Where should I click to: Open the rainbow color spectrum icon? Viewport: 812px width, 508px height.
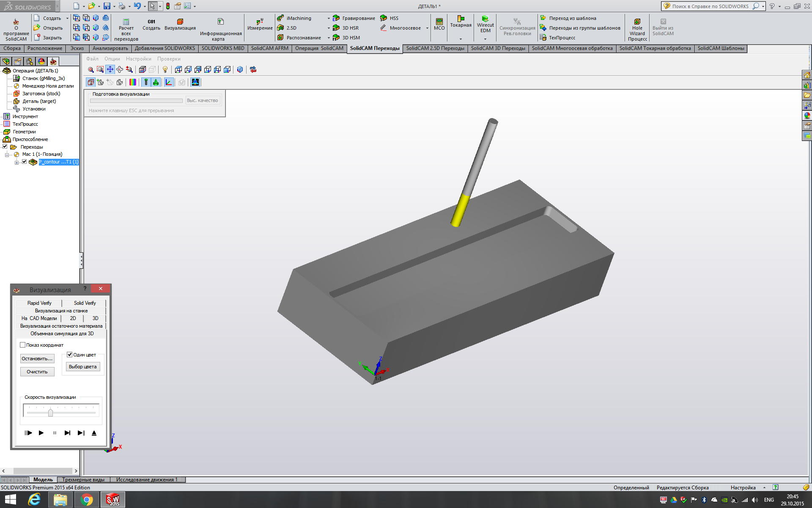133,82
